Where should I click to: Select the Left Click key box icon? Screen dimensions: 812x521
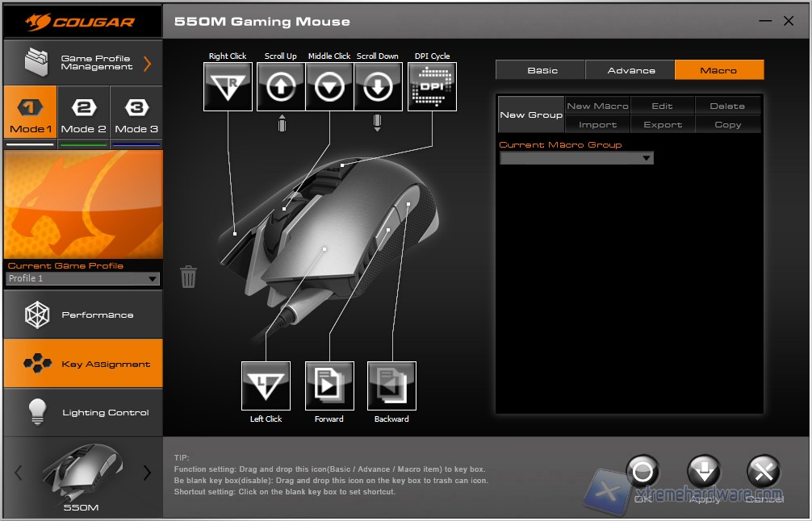pyautogui.click(x=266, y=386)
